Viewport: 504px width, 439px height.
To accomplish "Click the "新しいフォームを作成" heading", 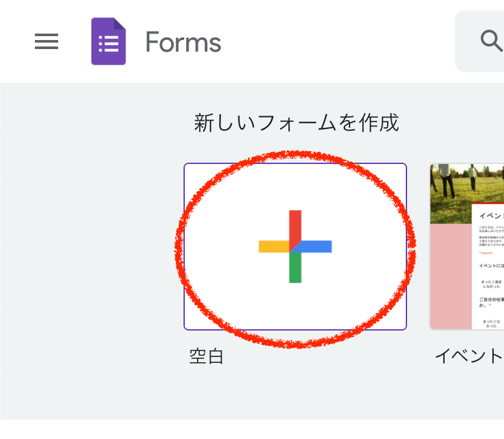I will 297,123.
